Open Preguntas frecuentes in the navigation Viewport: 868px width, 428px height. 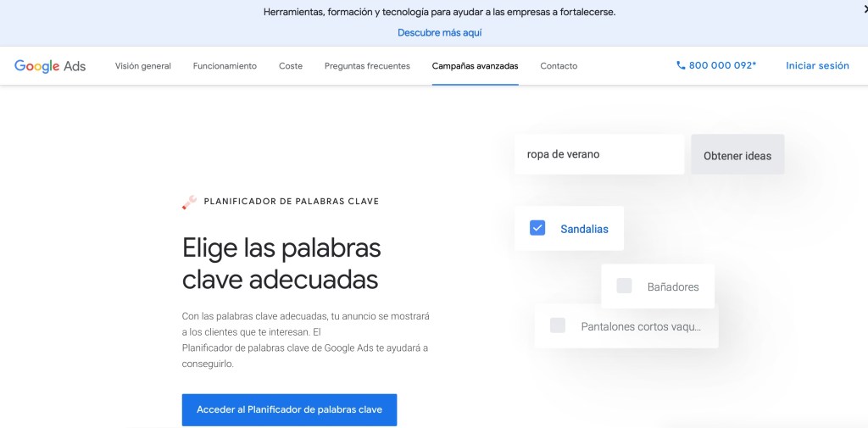[x=367, y=66]
